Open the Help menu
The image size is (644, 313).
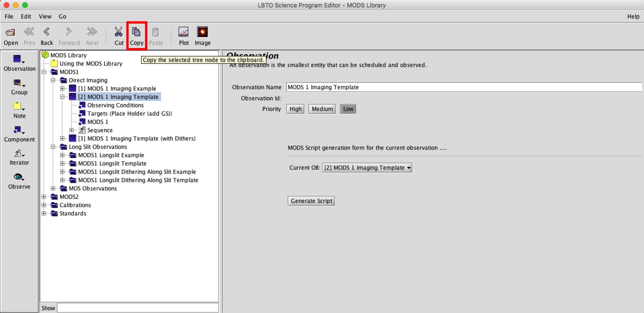point(633,16)
